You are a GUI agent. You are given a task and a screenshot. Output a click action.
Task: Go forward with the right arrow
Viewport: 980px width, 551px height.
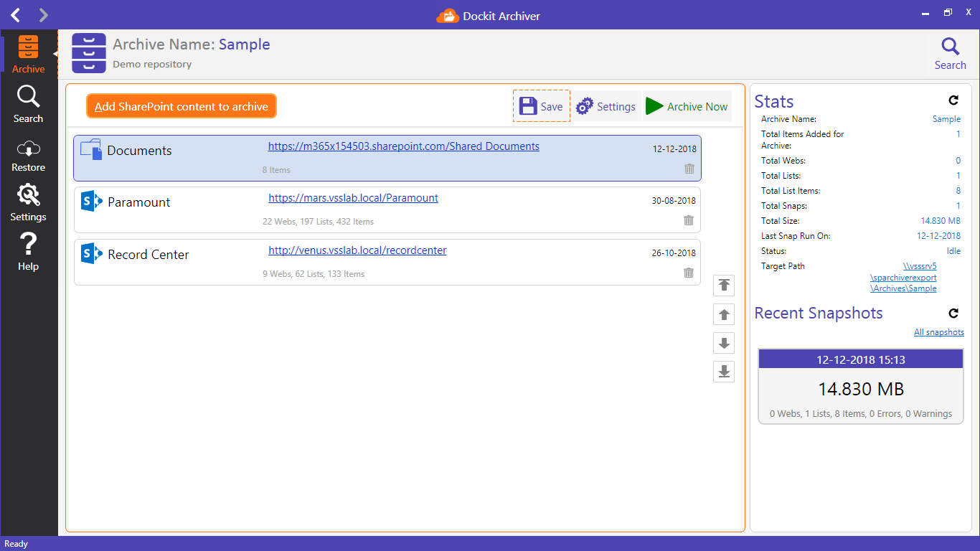(x=43, y=14)
